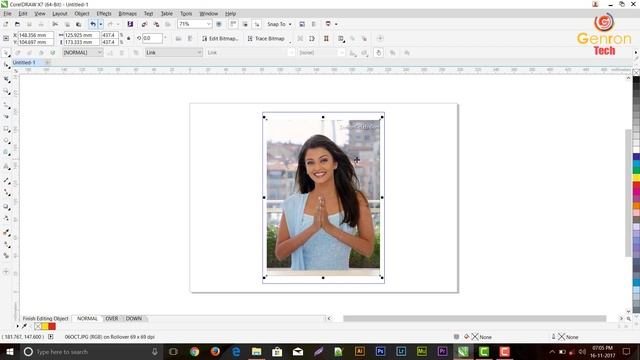Select the Ellipse tool
Image resolution: width=640 pixels, height=360 pixels.
[7, 141]
